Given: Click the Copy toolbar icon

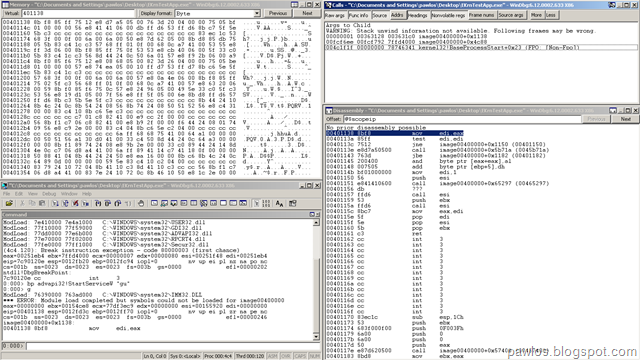Looking at the screenshot, I should pos(32,203).
